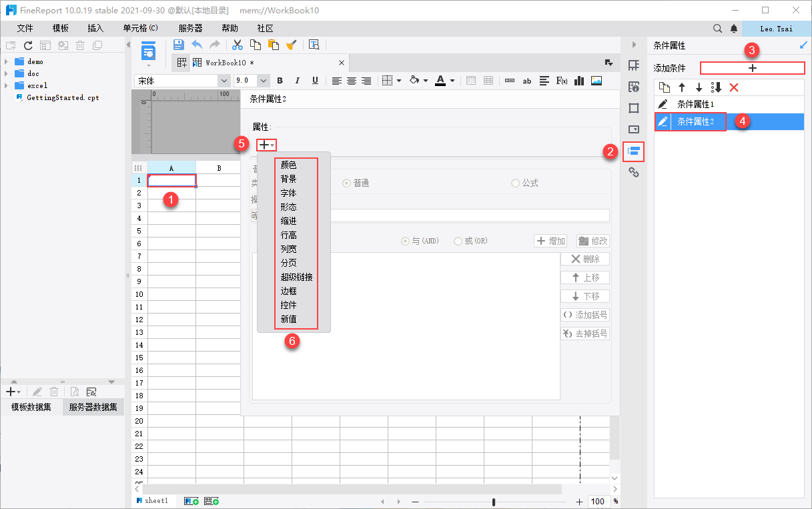Viewport: 812px width, 509px height.
Task: Select the 公式 radio button
Action: coord(524,183)
